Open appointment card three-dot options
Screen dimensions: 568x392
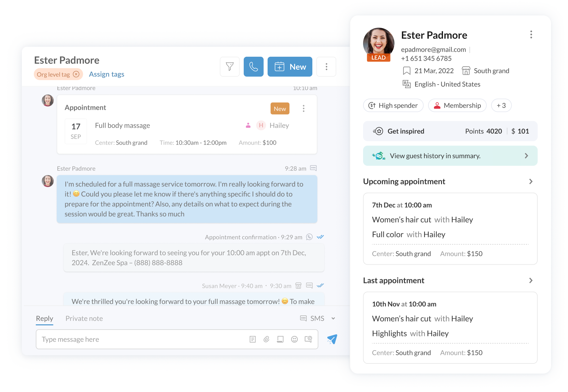coord(303,108)
